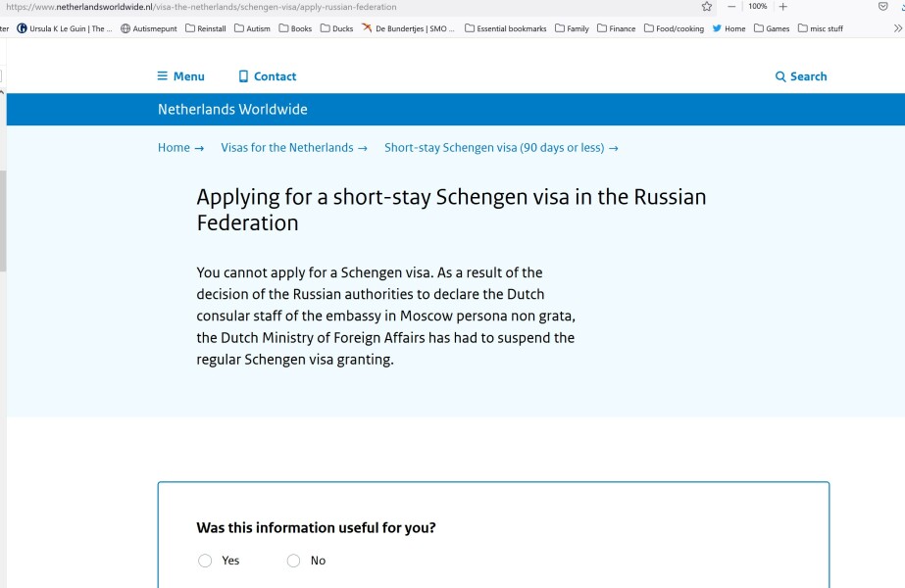
Task: Zoom out with the minus icon
Action: pyautogui.click(x=731, y=7)
